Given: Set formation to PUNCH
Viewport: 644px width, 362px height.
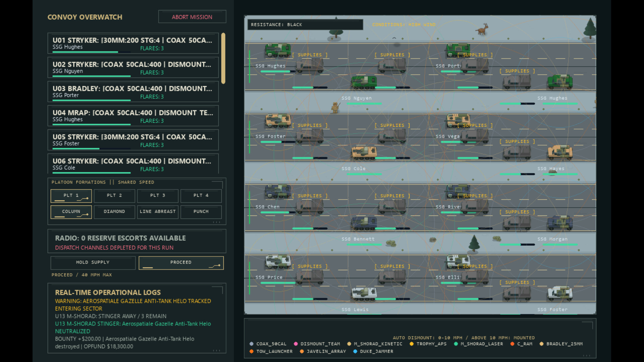Looking at the screenshot, I should coord(201,212).
